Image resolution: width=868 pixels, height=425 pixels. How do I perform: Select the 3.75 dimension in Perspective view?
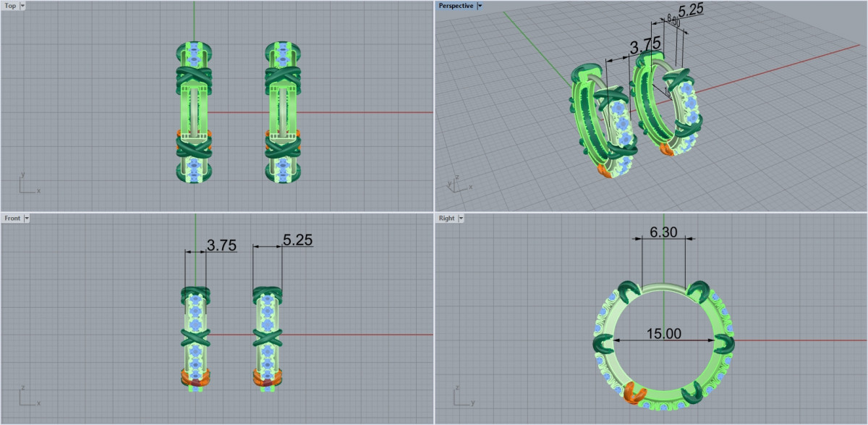tap(644, 45)
